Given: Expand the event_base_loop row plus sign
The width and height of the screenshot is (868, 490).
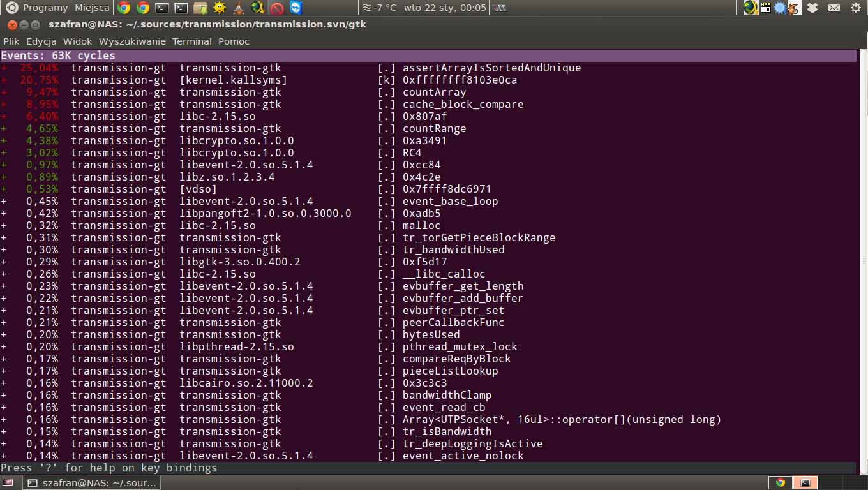Looking at the screenshot, I should click(4, 201).
